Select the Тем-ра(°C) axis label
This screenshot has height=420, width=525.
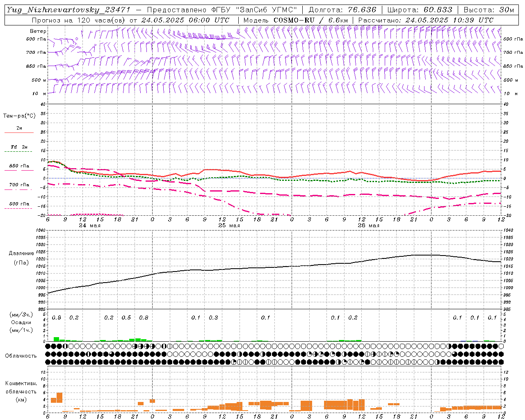coord(19,116)
